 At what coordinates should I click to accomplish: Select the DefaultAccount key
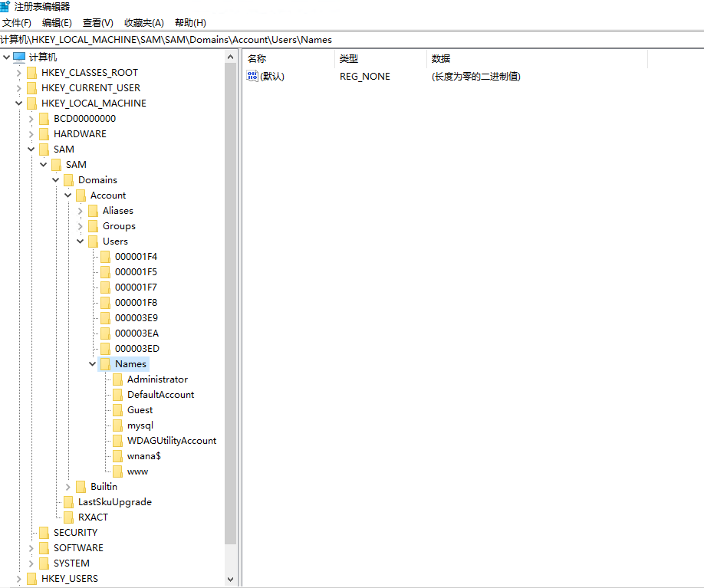[161, 395]
